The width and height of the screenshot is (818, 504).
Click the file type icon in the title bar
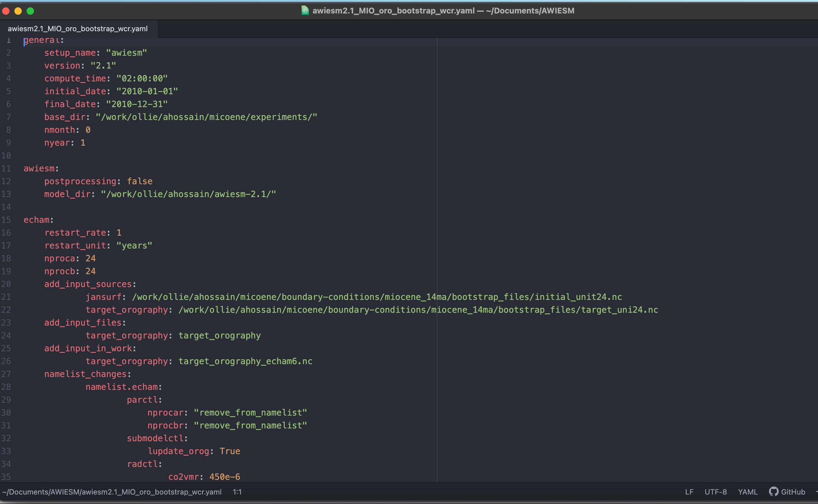click(305, 10)
